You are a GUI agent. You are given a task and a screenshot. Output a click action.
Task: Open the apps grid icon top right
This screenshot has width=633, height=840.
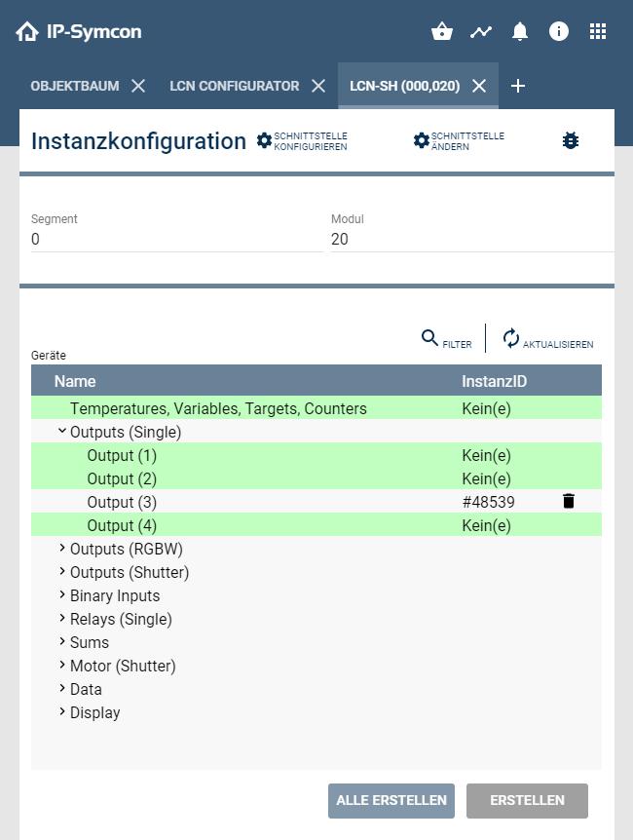click(597, 30)
